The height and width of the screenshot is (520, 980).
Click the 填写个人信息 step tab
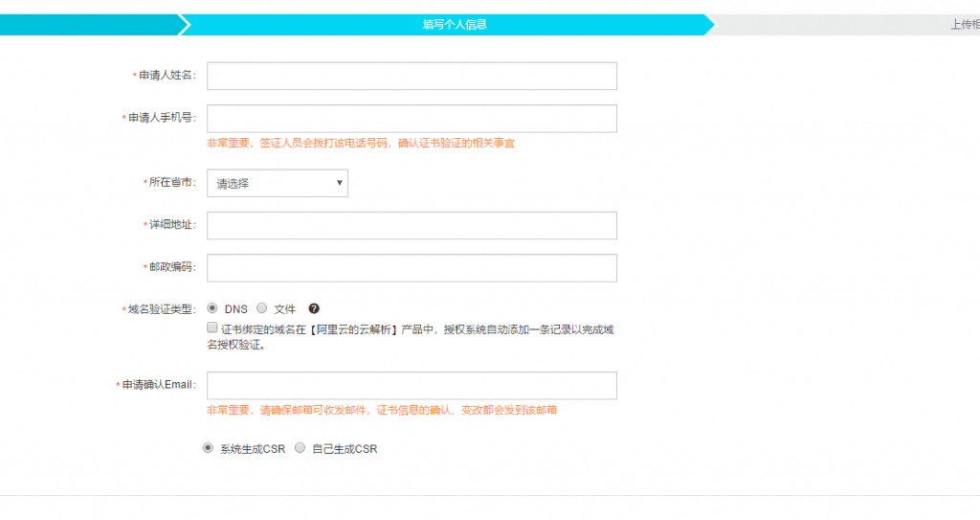(x=455, y=25)
